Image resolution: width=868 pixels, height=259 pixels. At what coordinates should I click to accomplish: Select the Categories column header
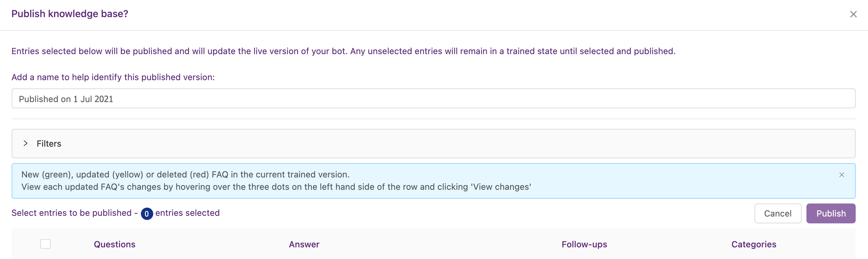coord(754,244)
